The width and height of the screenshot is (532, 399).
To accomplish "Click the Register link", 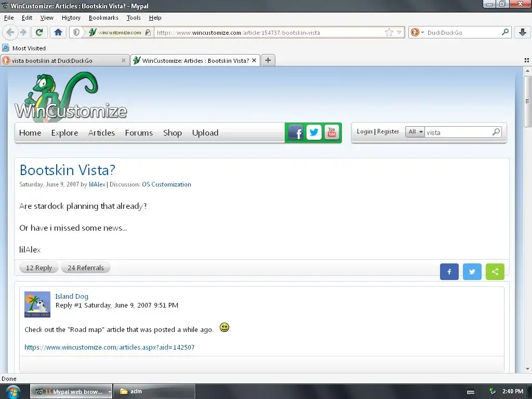I will (388, 131).
